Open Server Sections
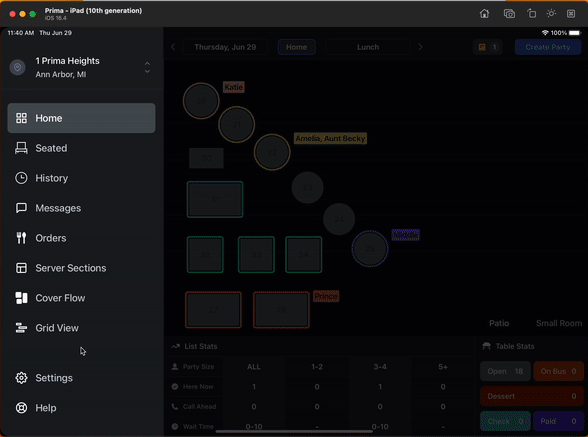Screen dimensions: 588x437 [81, 268]
